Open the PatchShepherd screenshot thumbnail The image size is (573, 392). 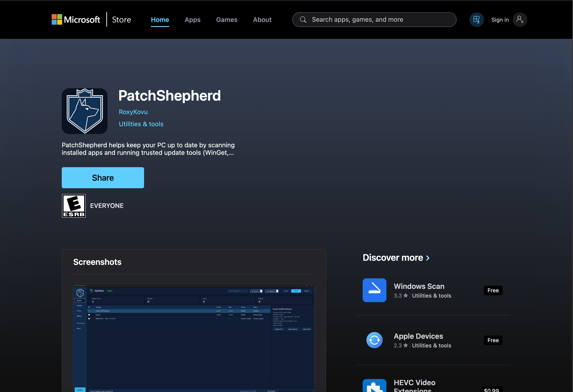(194, 337)
